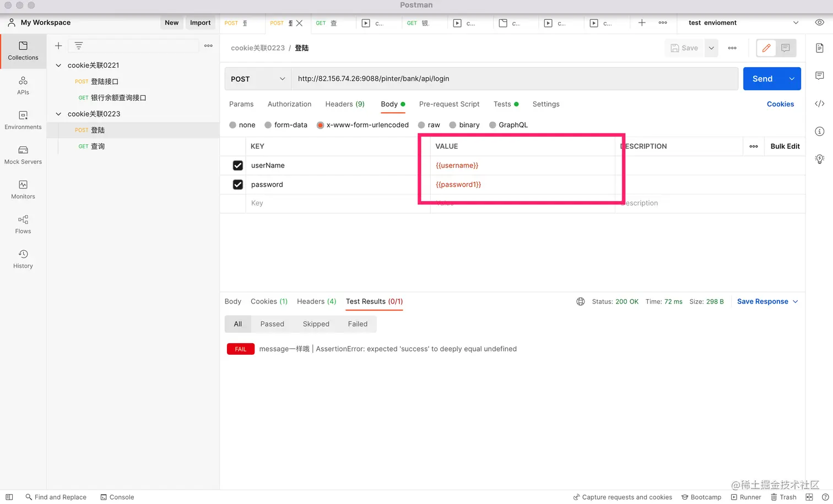Viewport: 833px width, 504px height.
Task: Click the network globe icon near Status
Action: pyautogui.click(x=581, y=301)
